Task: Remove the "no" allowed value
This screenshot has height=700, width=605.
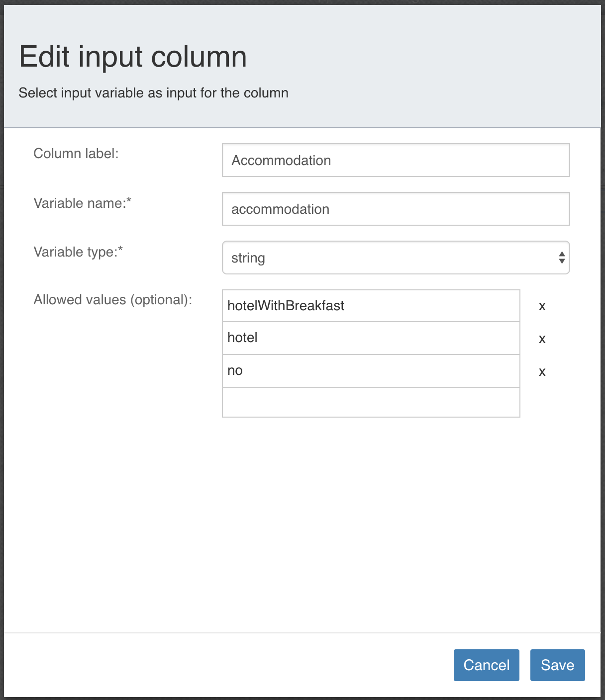Action: pos(542,371)
